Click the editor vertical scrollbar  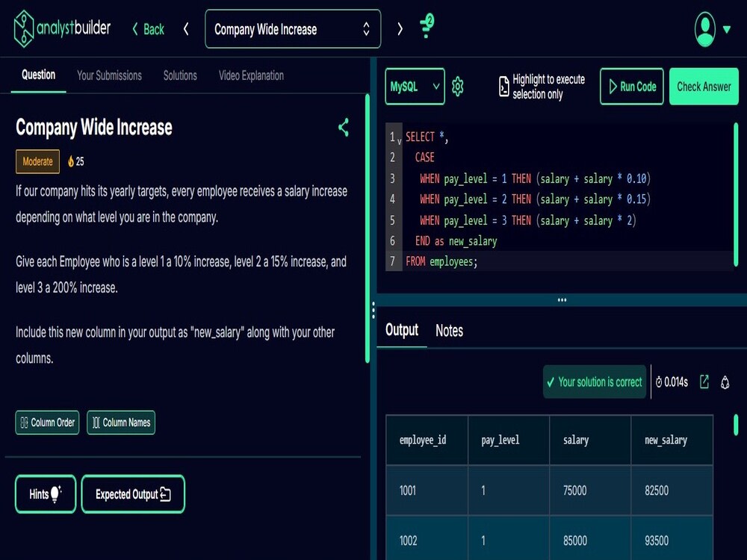[x=736, y=194]
